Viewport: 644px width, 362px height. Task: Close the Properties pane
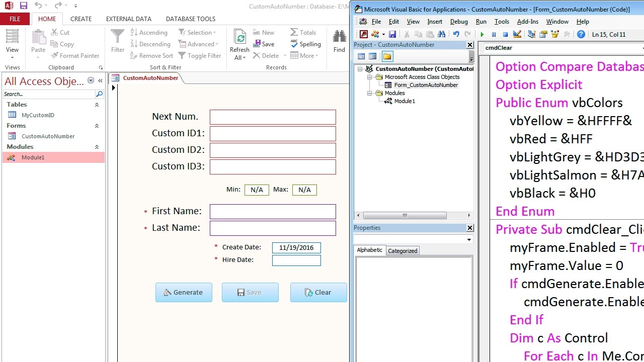click(470, 228)
